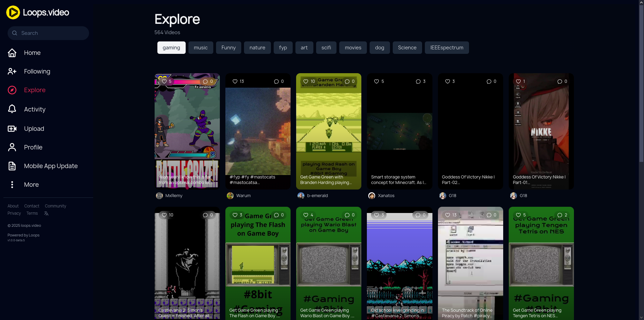
Task: Switch to the music tag filter
Action: coord(201,48)
